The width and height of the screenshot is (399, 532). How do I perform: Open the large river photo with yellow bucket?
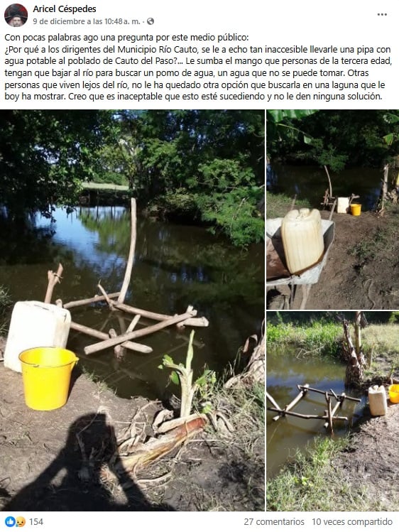(132, 310)
